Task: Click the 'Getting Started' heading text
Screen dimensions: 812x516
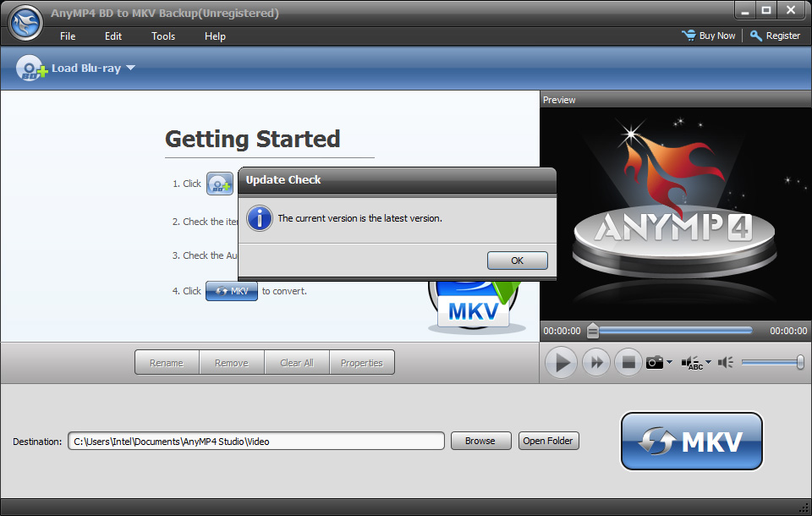Action: [x=252, y=139]
